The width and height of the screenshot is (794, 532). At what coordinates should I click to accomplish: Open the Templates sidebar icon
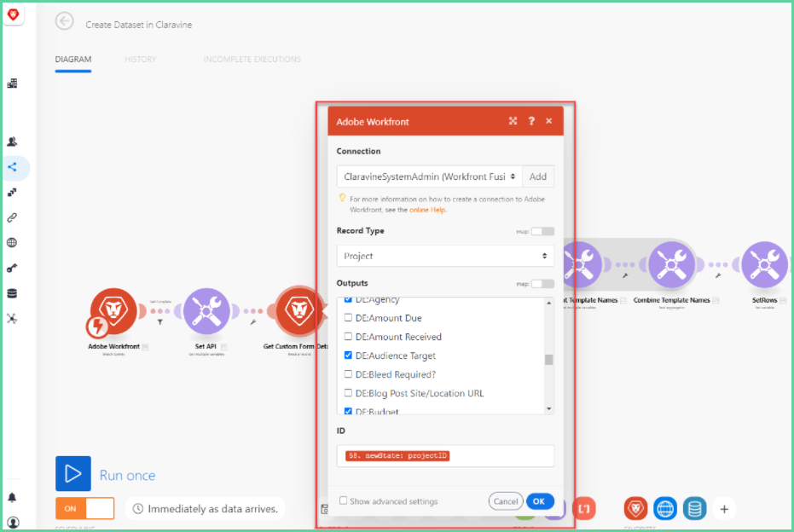[x=12, y=193]
